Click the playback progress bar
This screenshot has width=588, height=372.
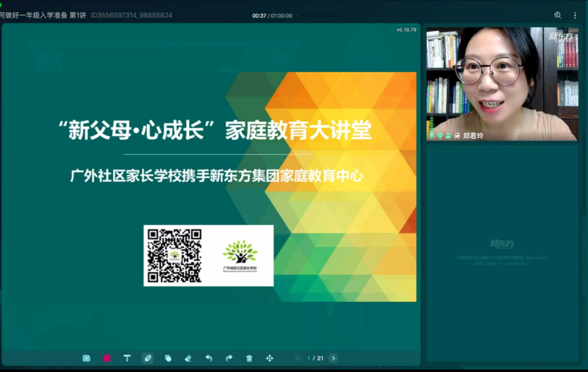(x=319, y=16)
